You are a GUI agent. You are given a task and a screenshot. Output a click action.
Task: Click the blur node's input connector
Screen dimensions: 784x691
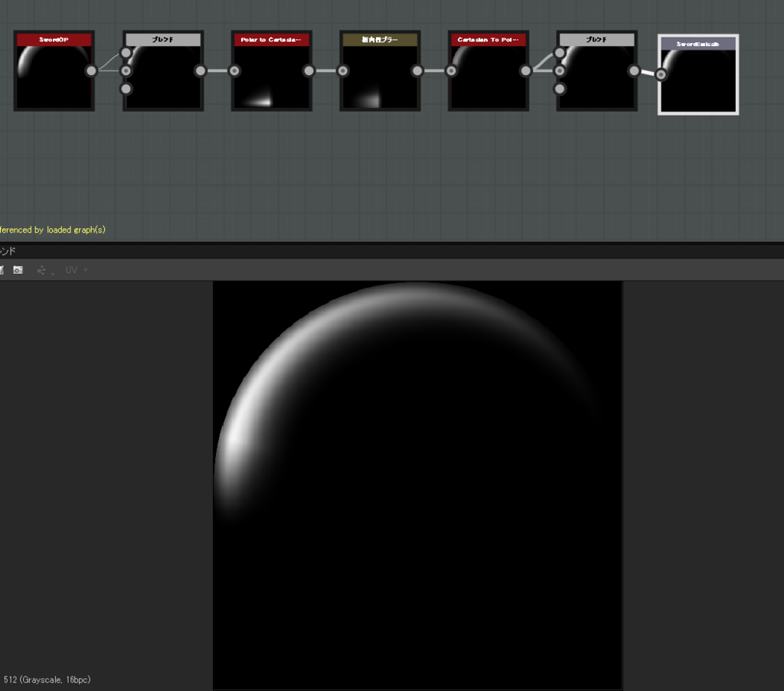343,71
